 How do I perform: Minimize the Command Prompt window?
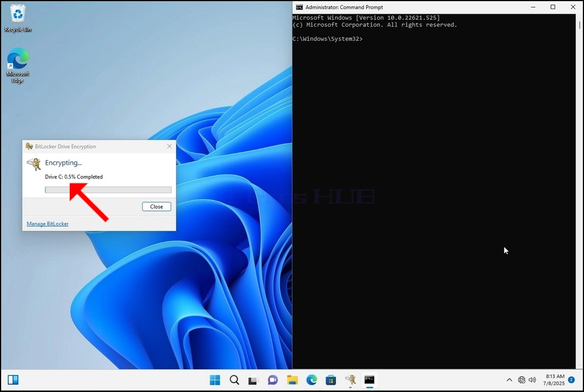pyautogui.click(x=533, y=7)
